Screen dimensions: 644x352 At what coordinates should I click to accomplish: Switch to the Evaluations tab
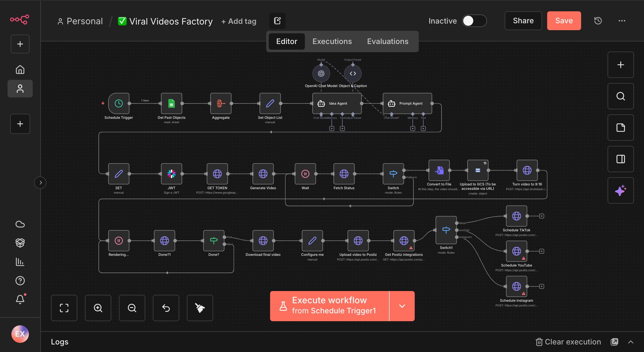click(x=388, y=41)
